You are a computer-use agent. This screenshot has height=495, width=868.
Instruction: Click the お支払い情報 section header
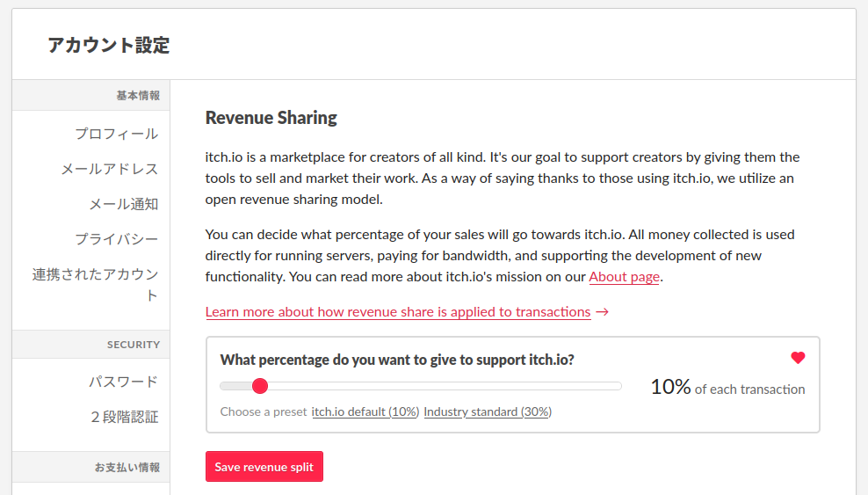pyautogui.click(x=127, y=468)
